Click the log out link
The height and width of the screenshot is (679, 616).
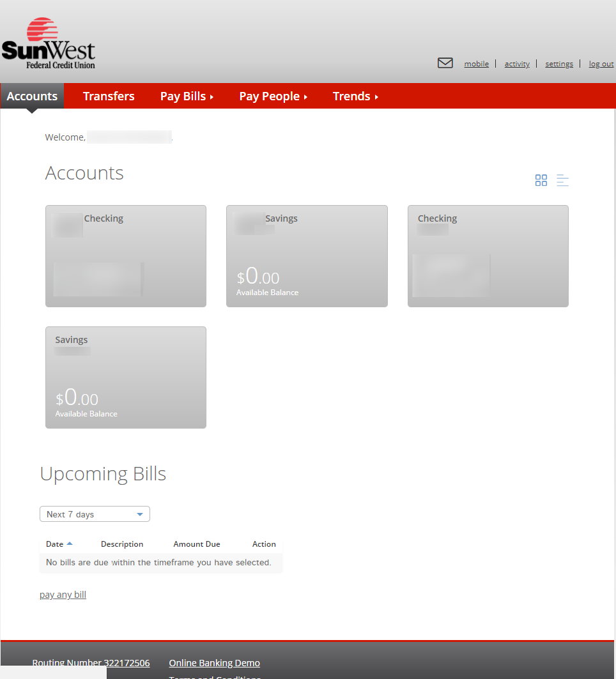point(601,64)
